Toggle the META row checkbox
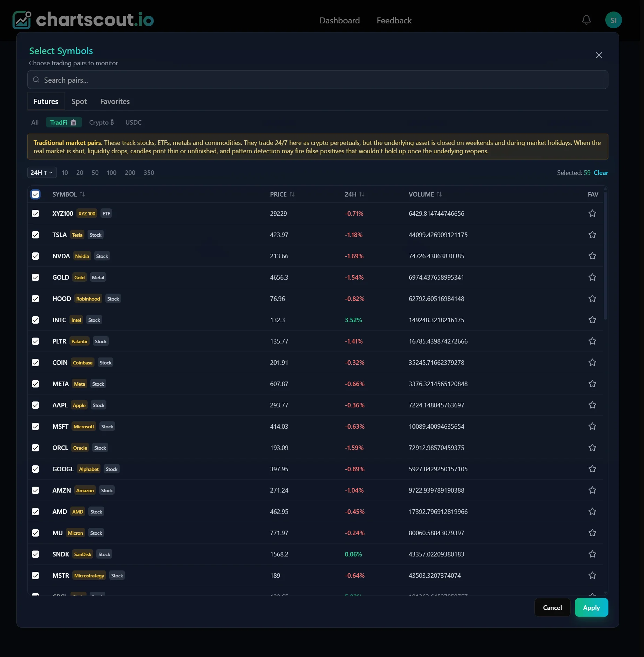Screen dimensions: 644x657 point(35,384)
